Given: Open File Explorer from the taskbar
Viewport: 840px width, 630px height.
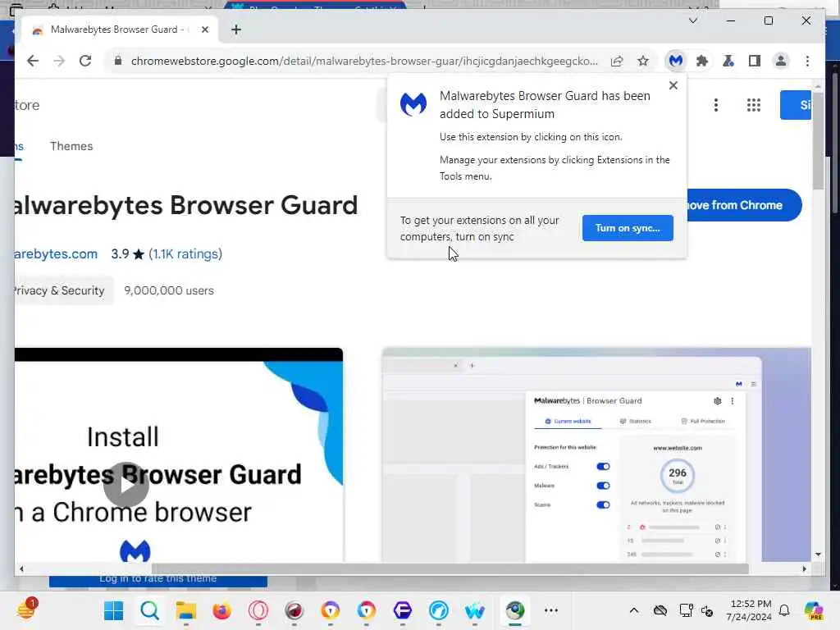Looking at the screenshot, I should 186,610.
